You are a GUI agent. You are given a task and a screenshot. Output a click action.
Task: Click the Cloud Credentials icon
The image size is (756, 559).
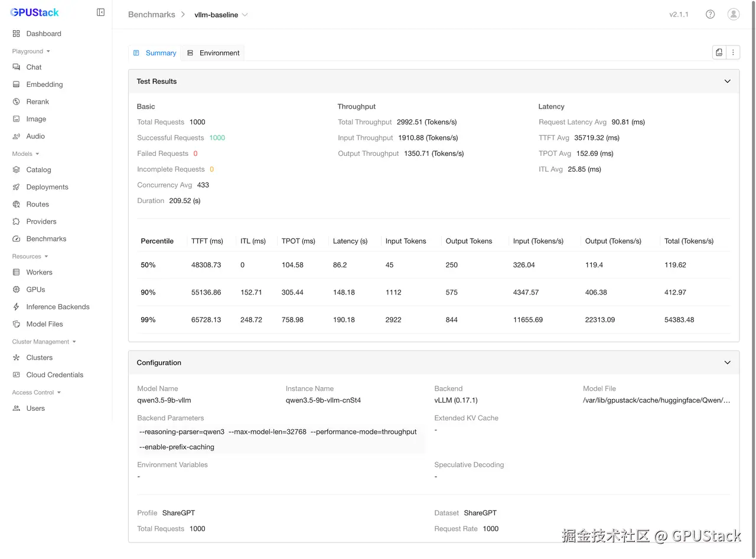click(x=16, y=374)
